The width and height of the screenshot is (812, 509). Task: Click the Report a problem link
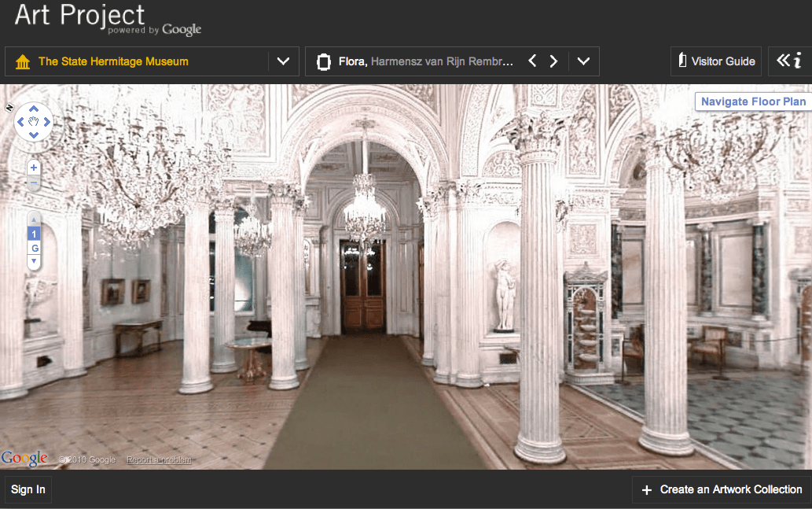pos(159,459)
